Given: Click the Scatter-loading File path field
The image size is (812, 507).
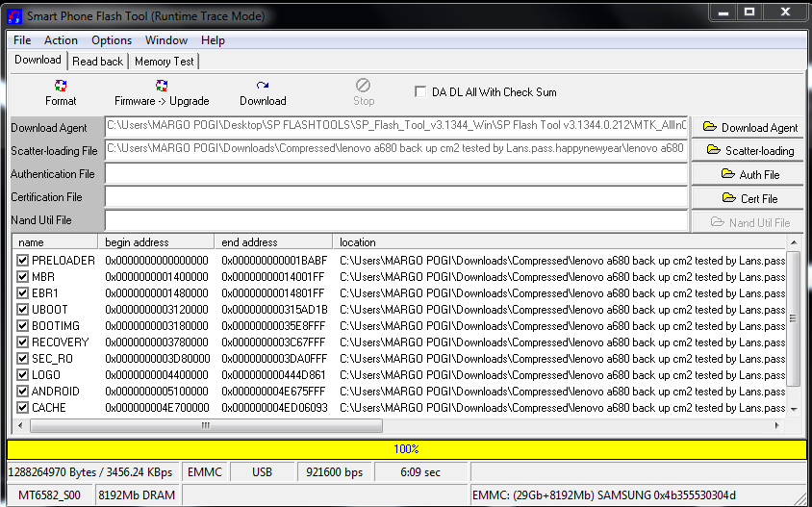Looking at the screenshot, I should (396, 149).
